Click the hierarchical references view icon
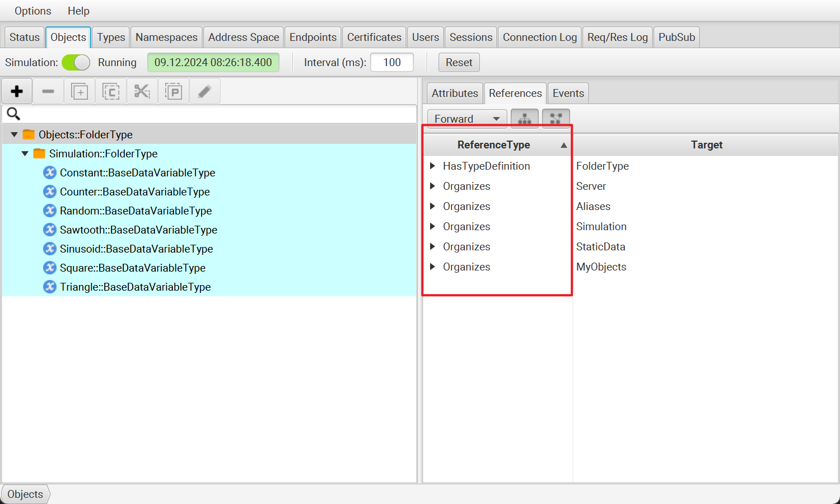 pos(525,119)
